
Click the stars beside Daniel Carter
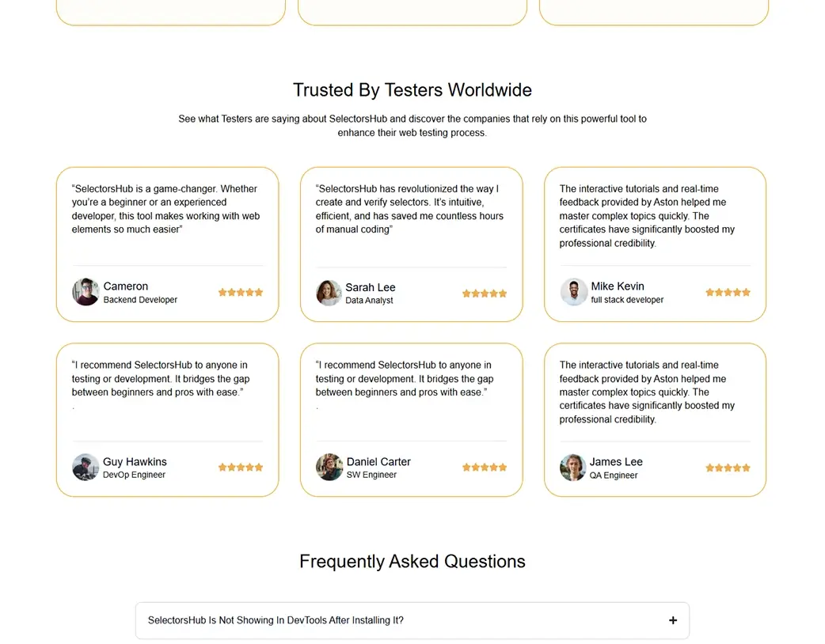pos(485,467)
